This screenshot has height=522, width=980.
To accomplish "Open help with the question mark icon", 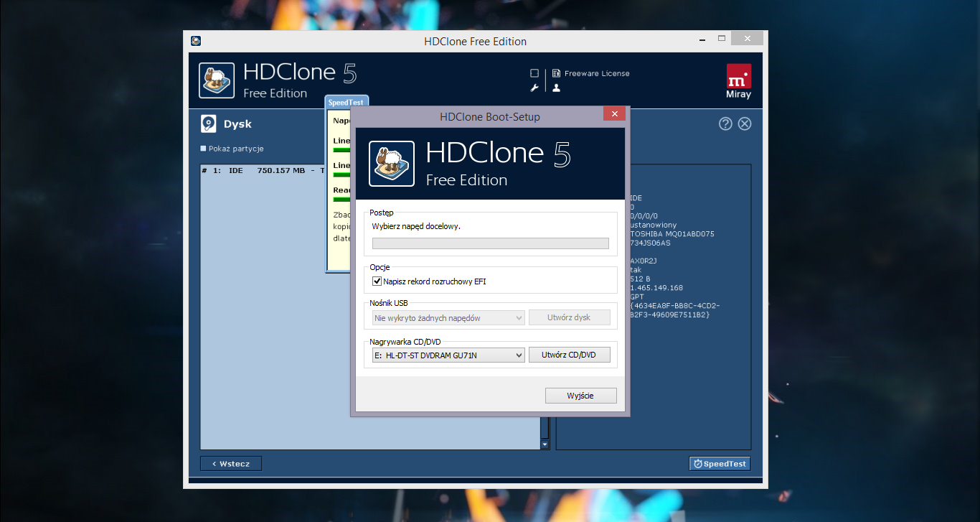I will point(725,123).
